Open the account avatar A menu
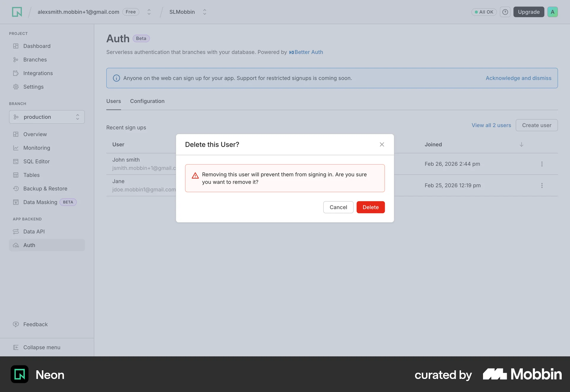570x392 pixels. click(x=552, y=12)
